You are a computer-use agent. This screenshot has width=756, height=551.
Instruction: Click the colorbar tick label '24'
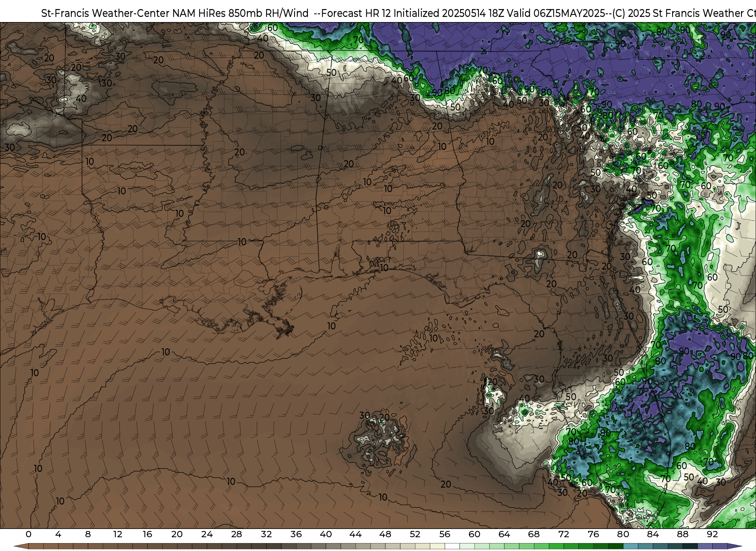[x=207, y=534]
